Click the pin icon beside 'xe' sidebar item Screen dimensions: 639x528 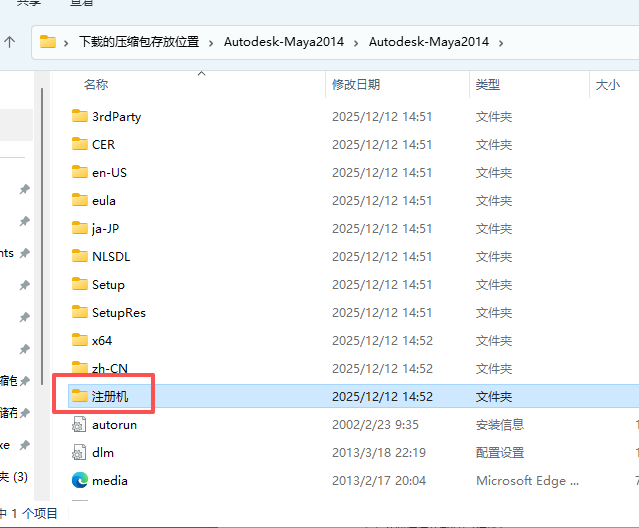pos(25,445)
